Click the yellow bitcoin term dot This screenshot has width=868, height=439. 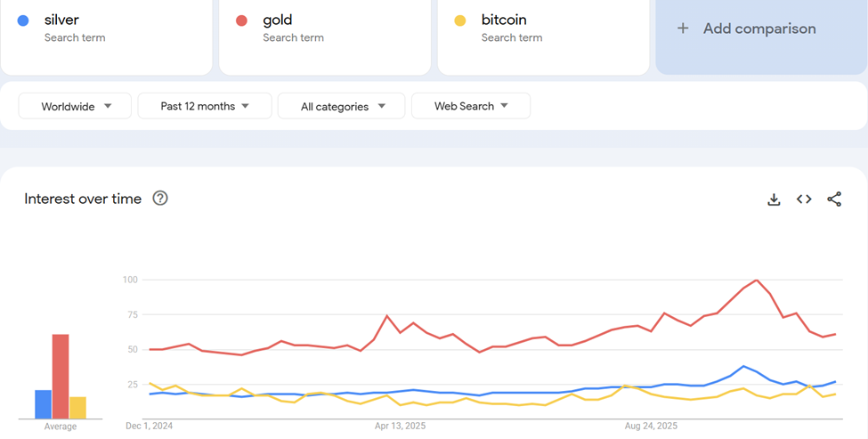[460, 20]
